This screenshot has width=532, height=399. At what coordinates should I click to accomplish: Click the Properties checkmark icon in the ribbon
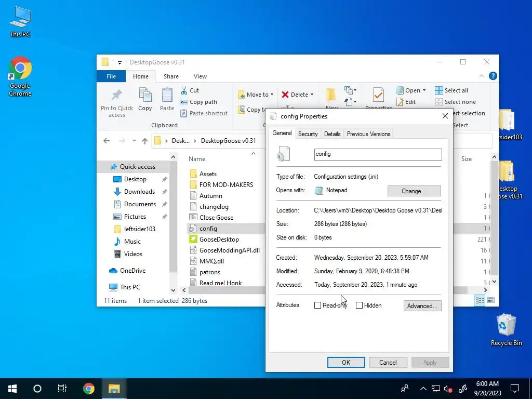coord(378,95)
